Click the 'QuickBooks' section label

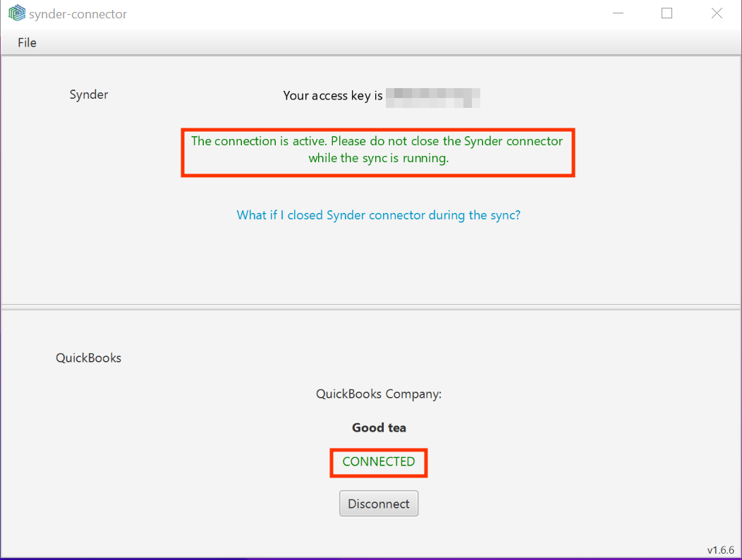tap(88, 358)
